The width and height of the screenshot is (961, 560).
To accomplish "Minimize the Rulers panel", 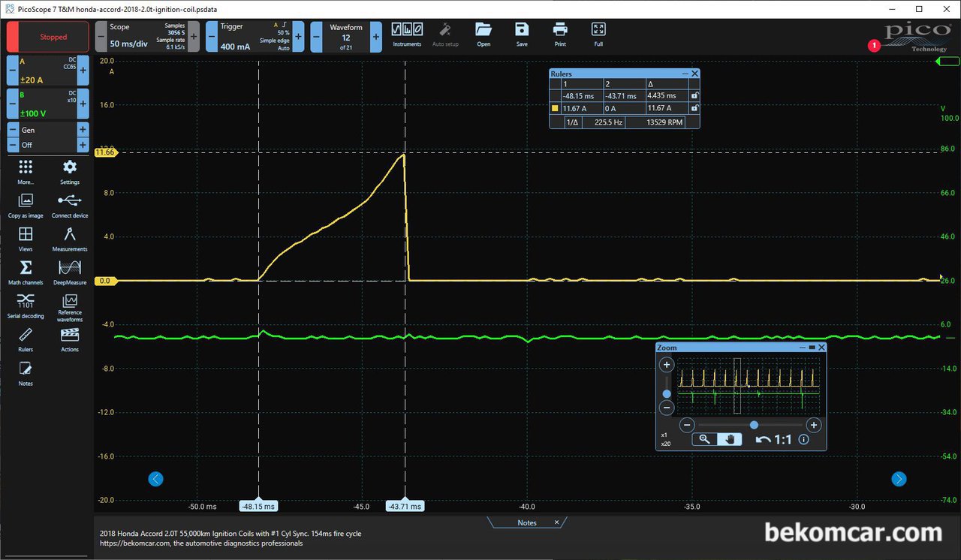I will pyautogui.click(x=685, y=74).
